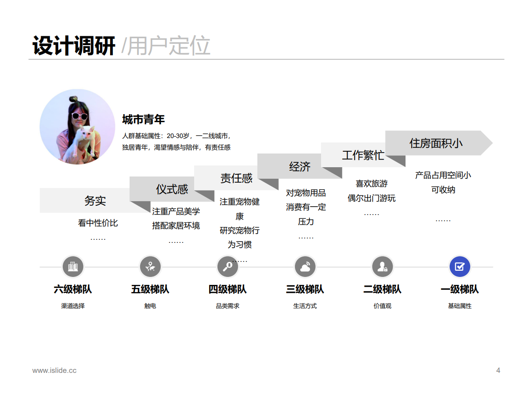
Task: Select the 住房面积小 arrow banner
Action: tap(439, 143)
